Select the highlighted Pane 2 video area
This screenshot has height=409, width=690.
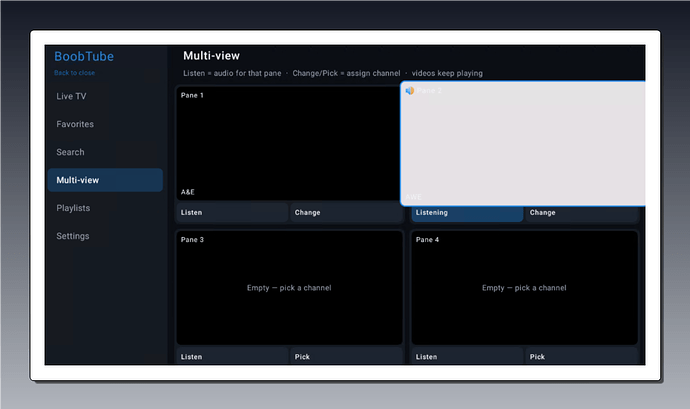click(x=523, y=144)
